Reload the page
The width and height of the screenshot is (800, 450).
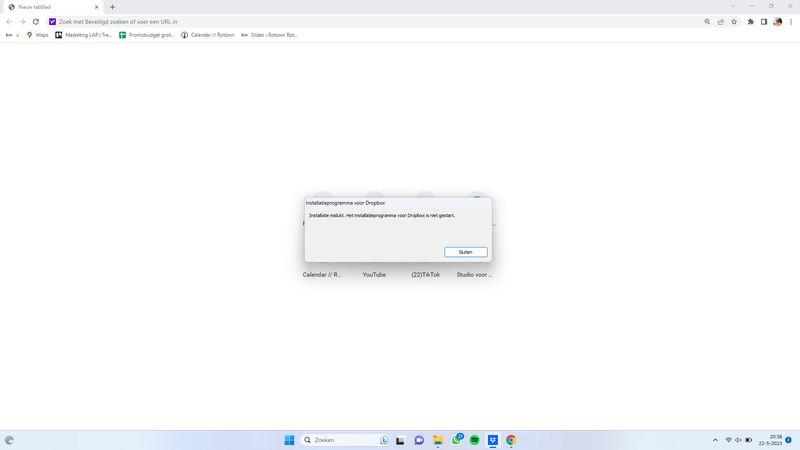(36, 22)
